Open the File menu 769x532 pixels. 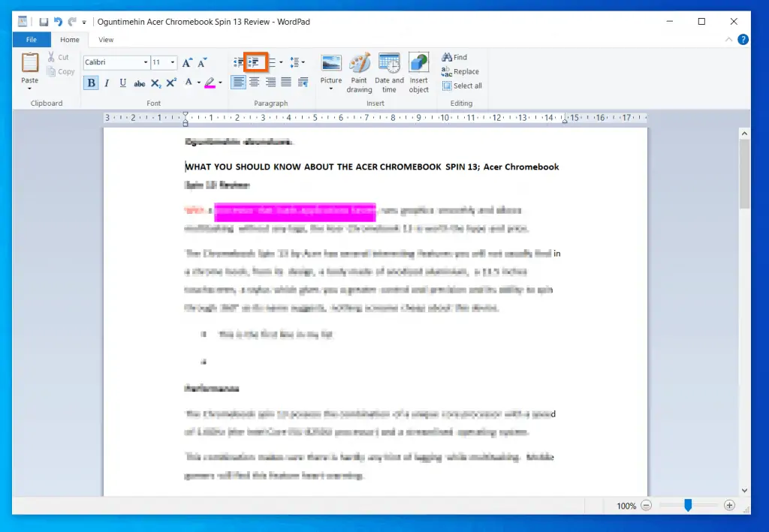[32, 40]
